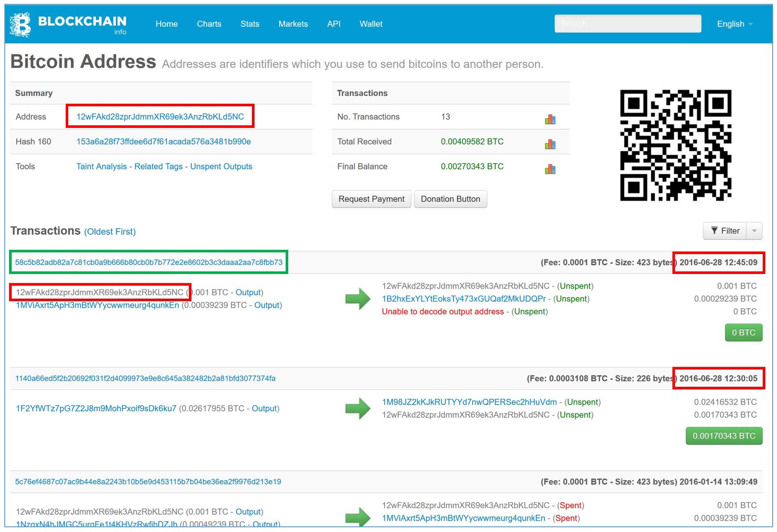Open Output link beside 0.001 BTC, first transaction
Image resolution: width=777 pixels, height=532 pixels.
(248, 293)
